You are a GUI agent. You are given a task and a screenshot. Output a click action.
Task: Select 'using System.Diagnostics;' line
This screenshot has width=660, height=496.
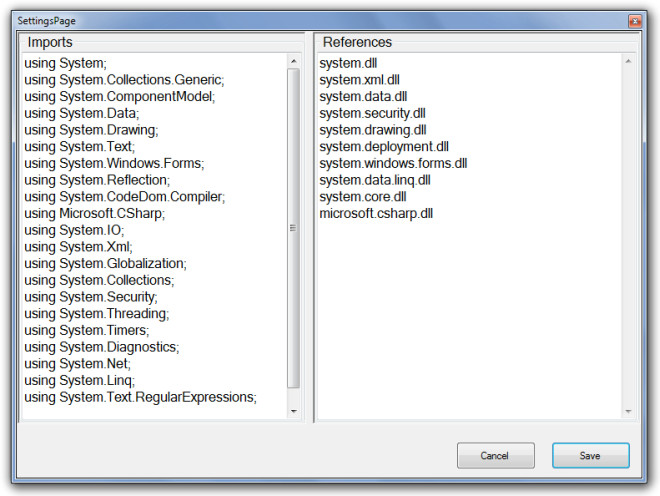102,347
